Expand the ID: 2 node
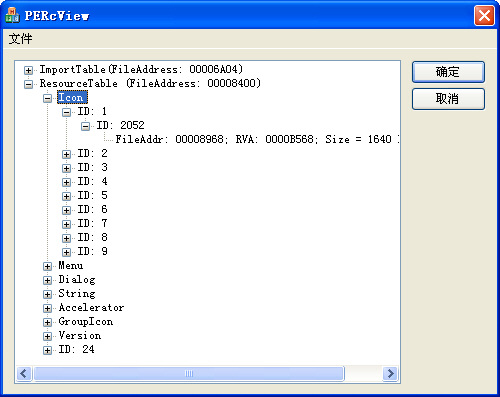Image resolution: width=500 pixels, height=397 pixels. [x=67, y=154]
